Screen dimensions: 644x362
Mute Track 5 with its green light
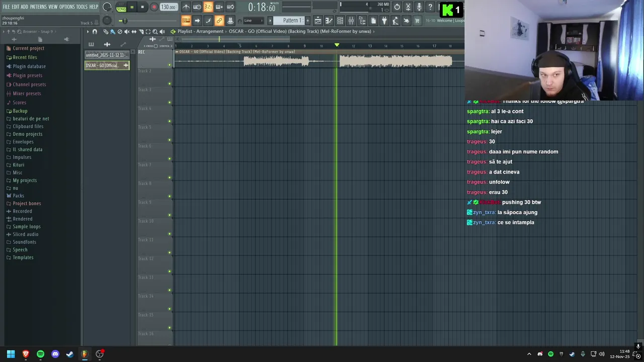(170, 140)
